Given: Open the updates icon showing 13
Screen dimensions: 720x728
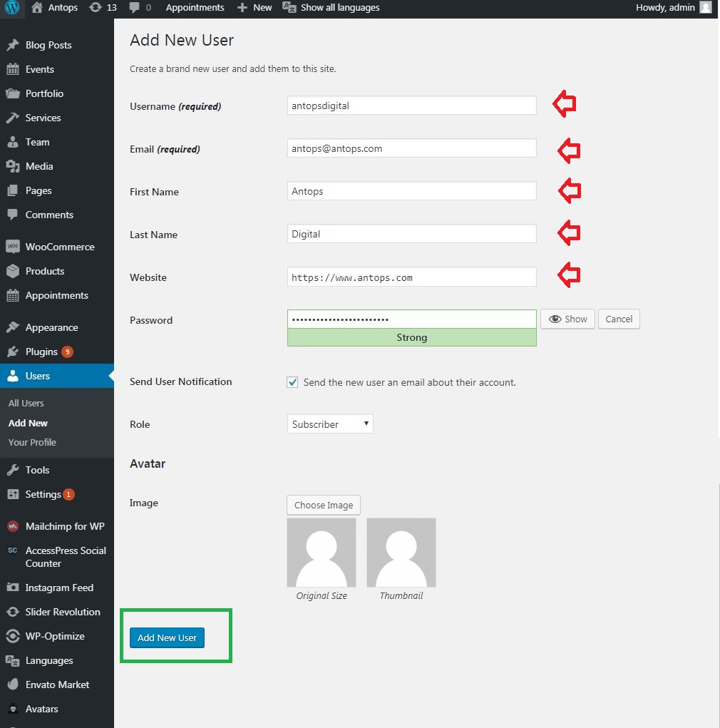Looking at the screenshot, I should [x=103, y=7].
